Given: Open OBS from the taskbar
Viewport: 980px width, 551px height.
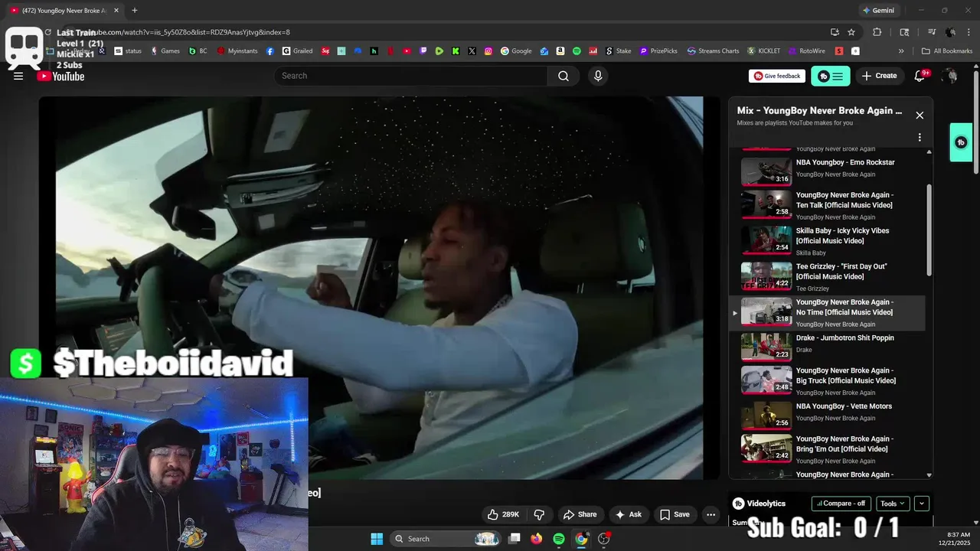Looking at the screenshot, I should pyautogui.click(x=604, y=539).
